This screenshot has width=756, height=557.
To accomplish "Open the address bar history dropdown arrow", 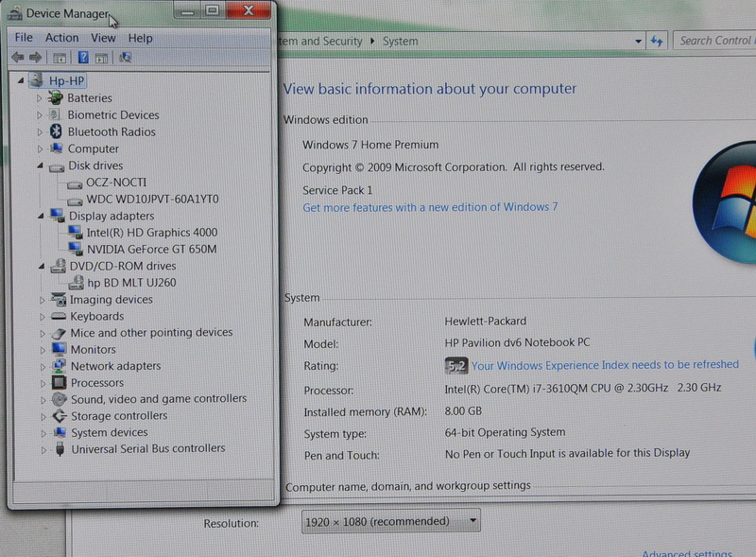I will (x=638, y=42).
